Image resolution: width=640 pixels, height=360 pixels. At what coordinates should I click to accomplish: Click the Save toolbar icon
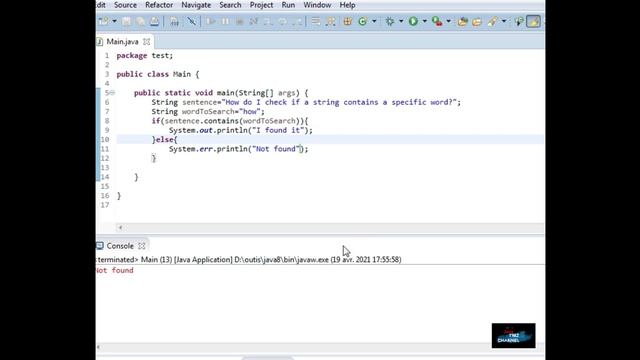[126, 21]
